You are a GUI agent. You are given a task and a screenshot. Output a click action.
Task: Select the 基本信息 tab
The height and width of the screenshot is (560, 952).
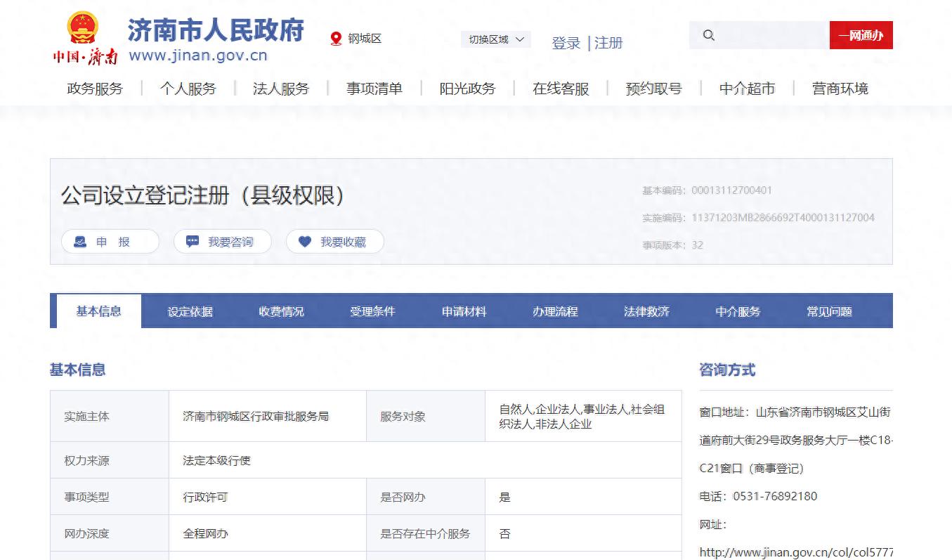99,311
